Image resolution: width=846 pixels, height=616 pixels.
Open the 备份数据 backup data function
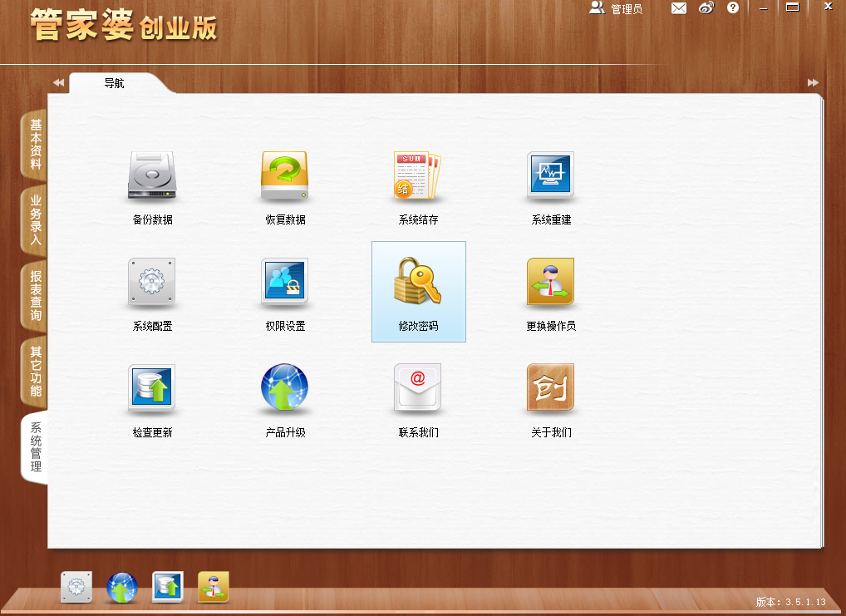(x=151, y=183)
